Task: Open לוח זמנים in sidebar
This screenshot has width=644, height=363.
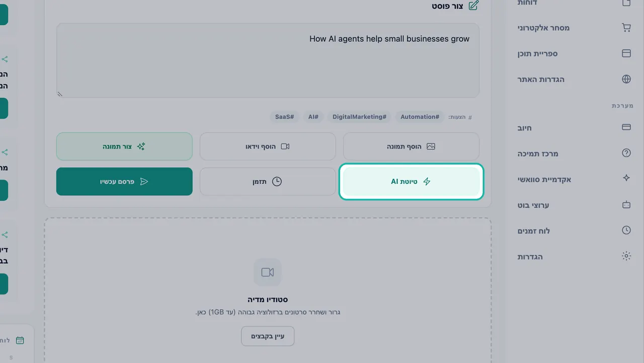Action: (574, 231)
